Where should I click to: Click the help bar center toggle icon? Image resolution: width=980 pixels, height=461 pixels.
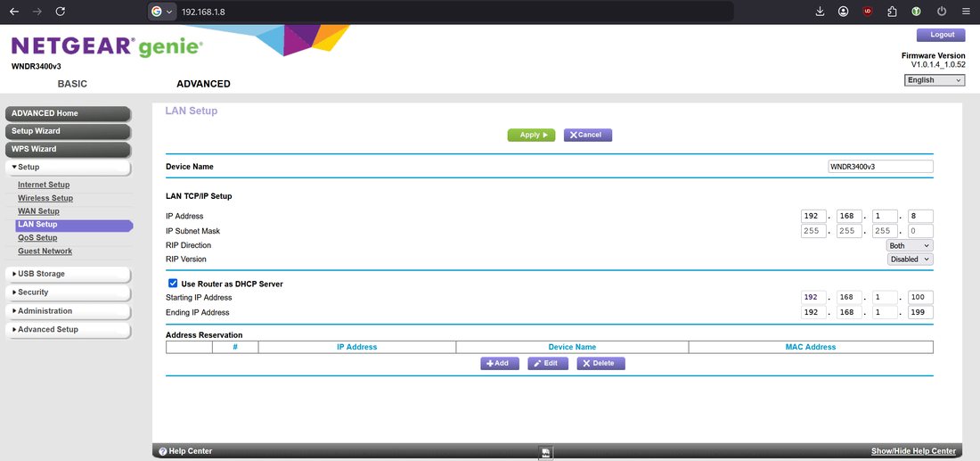click(x=545, y=453)
